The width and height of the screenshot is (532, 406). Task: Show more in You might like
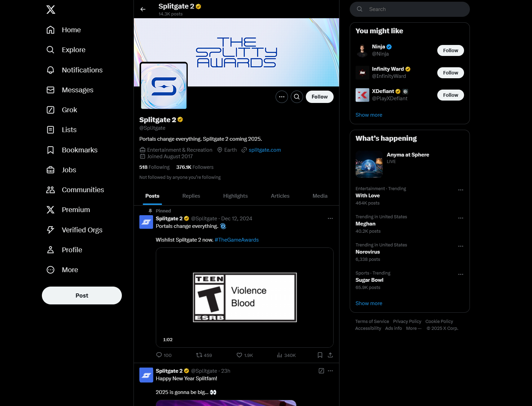[x=369, y=115]
